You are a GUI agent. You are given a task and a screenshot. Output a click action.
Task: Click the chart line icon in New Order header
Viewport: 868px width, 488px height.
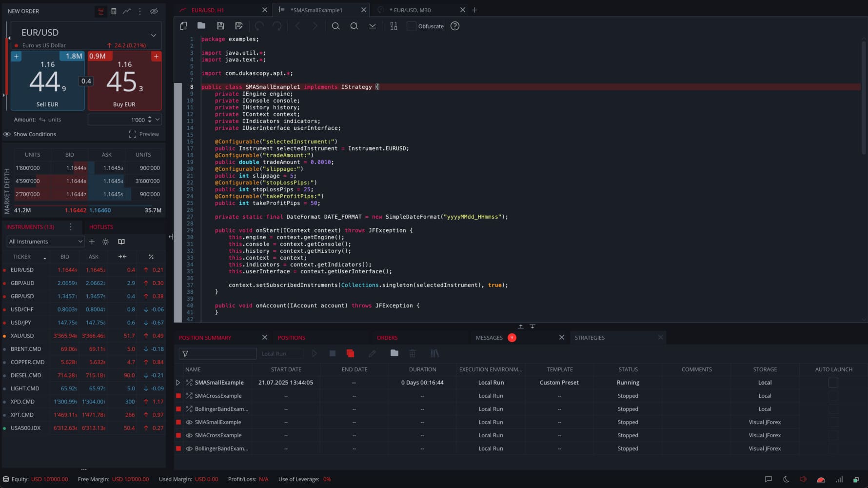coord(127,11)
